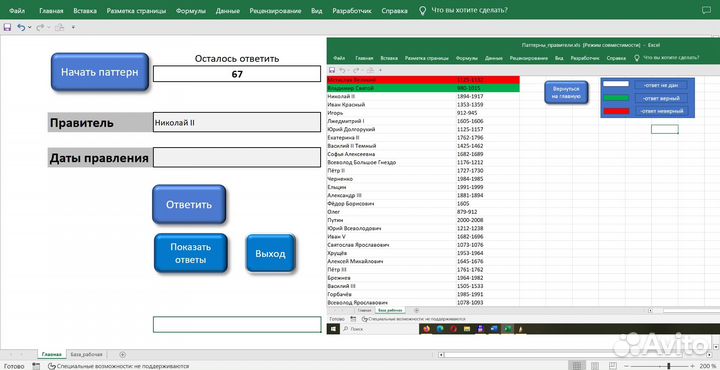Open the Customize Quick Access Toolbar dropdown
720x370 pixels.
(73, 28)
